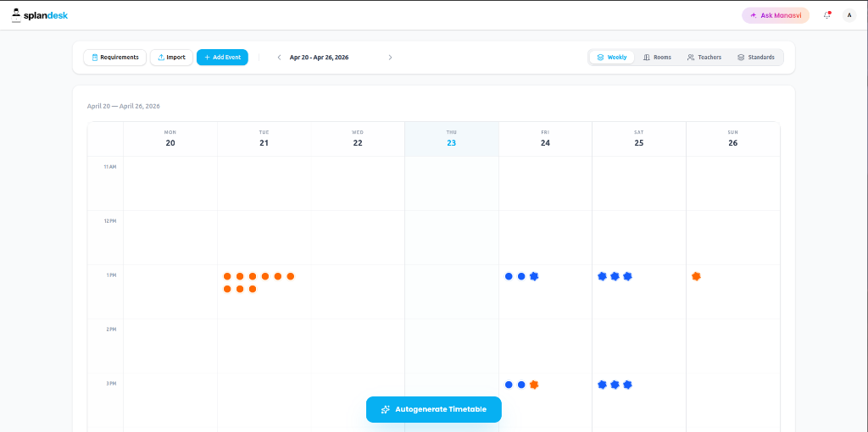Switch to the Teachers view tab
Image resolution: width=868 pixels, height=432 pixels.
[x=704, y=57]
